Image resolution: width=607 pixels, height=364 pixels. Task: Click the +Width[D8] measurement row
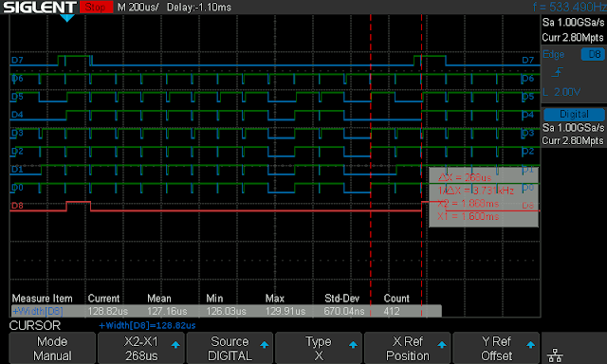coord(227,311)
